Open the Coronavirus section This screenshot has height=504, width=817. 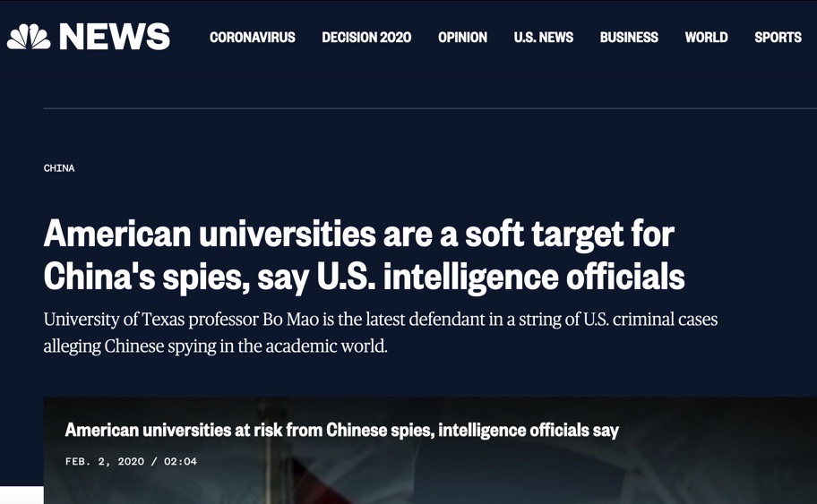(253, 38)
